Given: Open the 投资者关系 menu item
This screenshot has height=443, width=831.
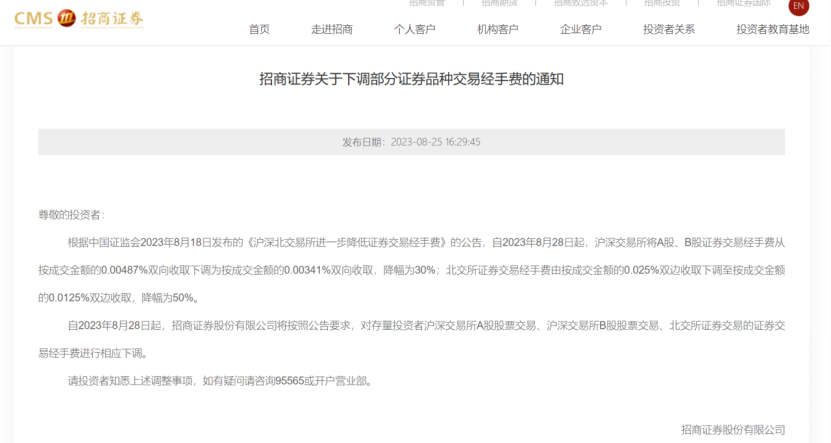Looking at the screenshot, I should (669, 29).
